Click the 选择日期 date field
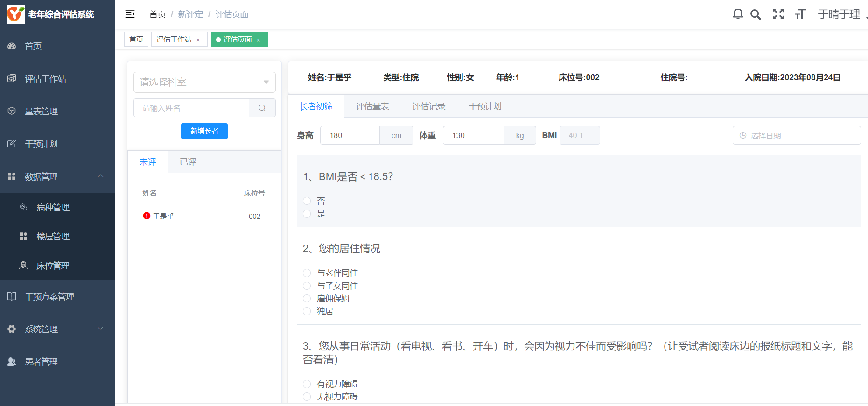This screenshot has height=406, width=868. click(x=796, y=135)
